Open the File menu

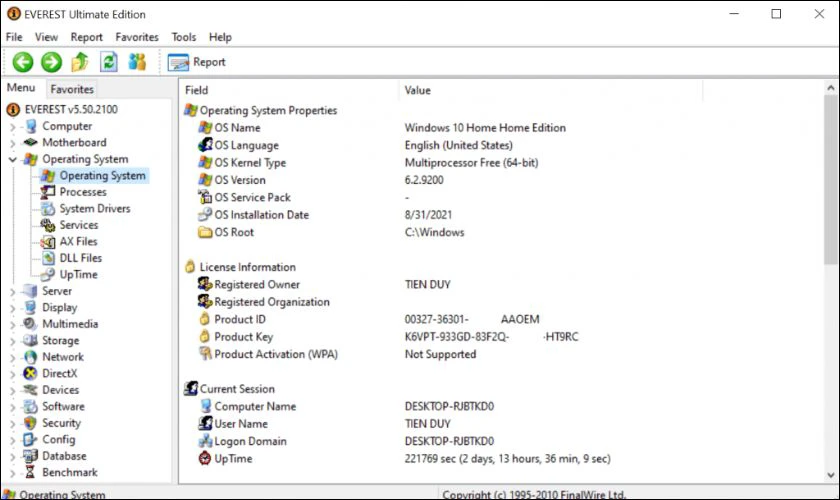(x=14, y=37)
